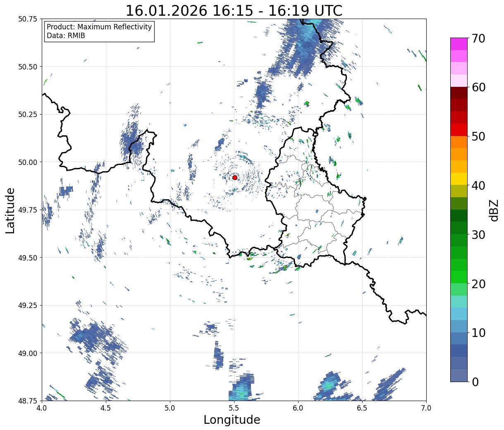504x430 pixels.
Task: Click the longitude tick label 7.0
Action: click(x=426, y=408)
